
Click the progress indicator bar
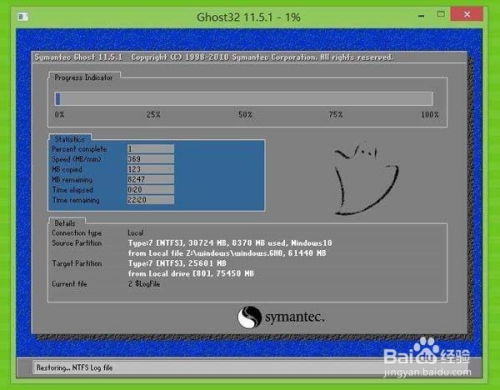244,99
